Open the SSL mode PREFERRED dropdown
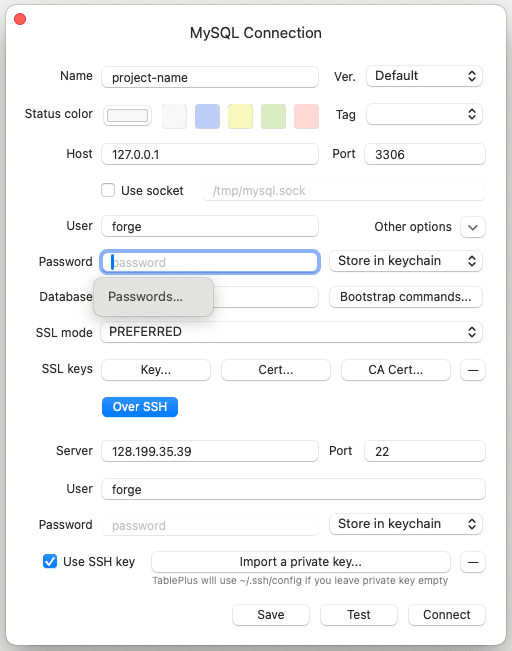Viewport: 512px width, 651px height. pyautogui.click(x=291, y=332)
